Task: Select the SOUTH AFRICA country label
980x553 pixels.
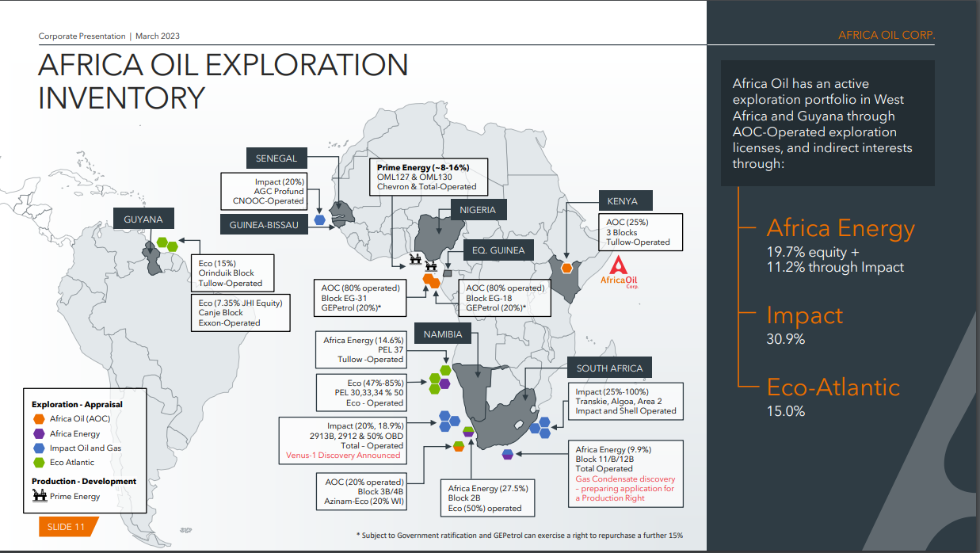Action: pyautogui.click(x=609, y=368)
